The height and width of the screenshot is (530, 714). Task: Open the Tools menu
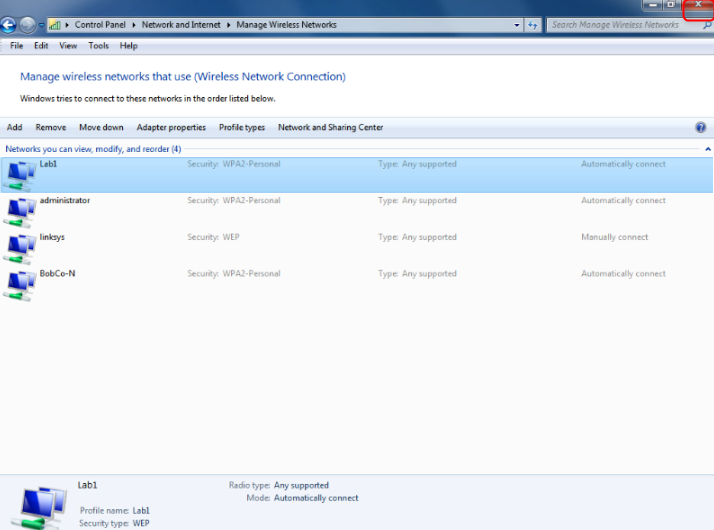(98, 46)
